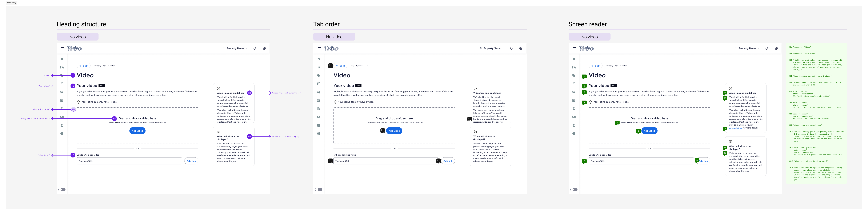Open account profile icon in Screen reader mockup
The height and width of the screenshot is (215, 868).
(x=776, y=48)
